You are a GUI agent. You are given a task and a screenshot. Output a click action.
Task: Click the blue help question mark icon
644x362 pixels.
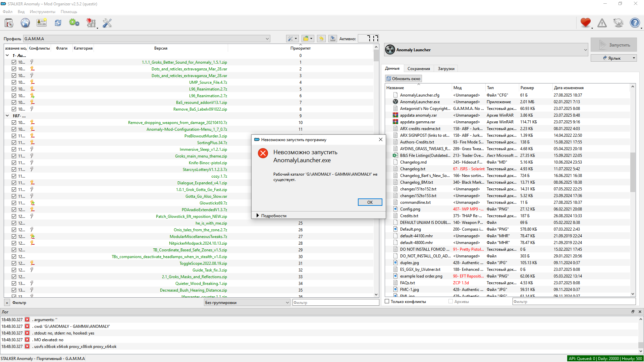click(x=635, y=23)
